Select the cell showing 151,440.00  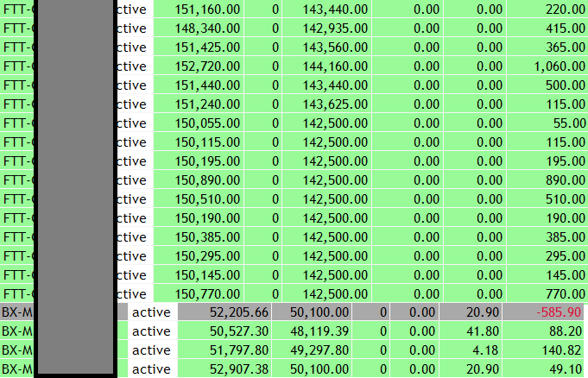199,85
